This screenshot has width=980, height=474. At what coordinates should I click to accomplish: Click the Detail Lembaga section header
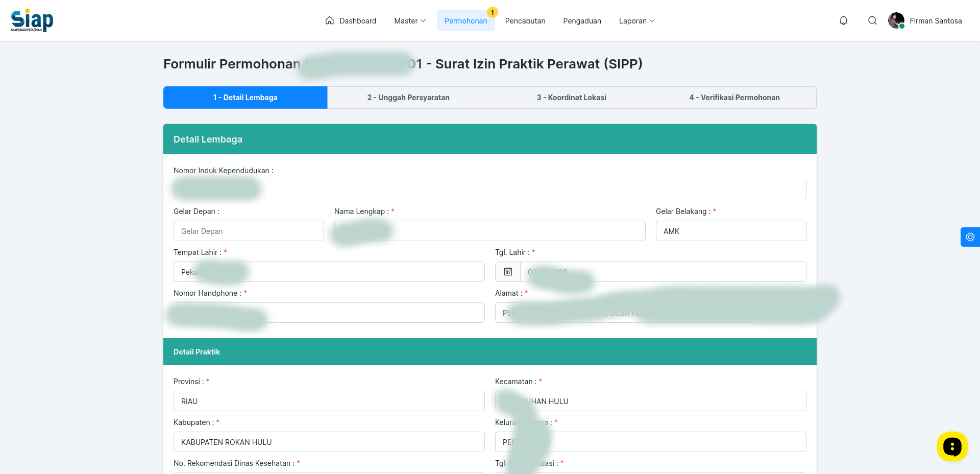[x=490, y=139]
